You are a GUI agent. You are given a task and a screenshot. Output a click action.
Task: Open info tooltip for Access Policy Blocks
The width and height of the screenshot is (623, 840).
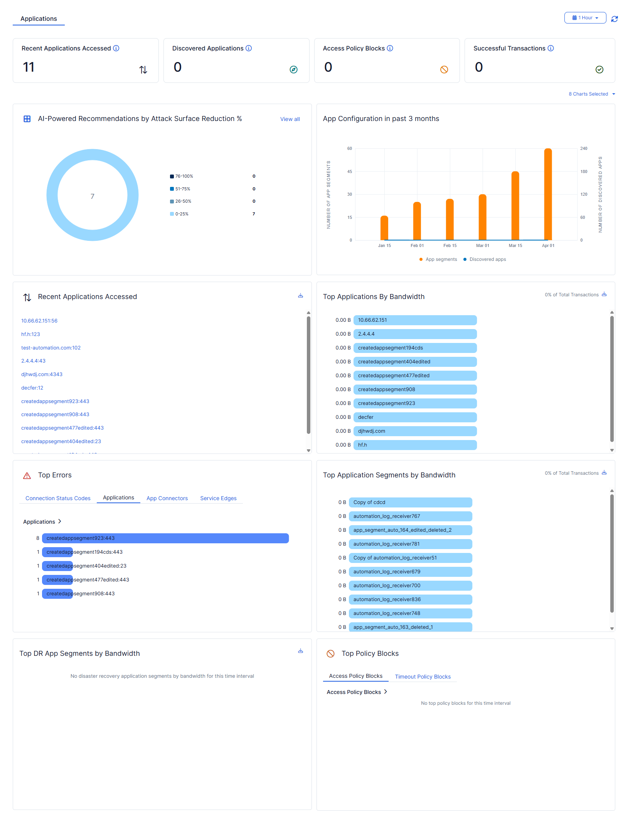click(x=390, y=48)
